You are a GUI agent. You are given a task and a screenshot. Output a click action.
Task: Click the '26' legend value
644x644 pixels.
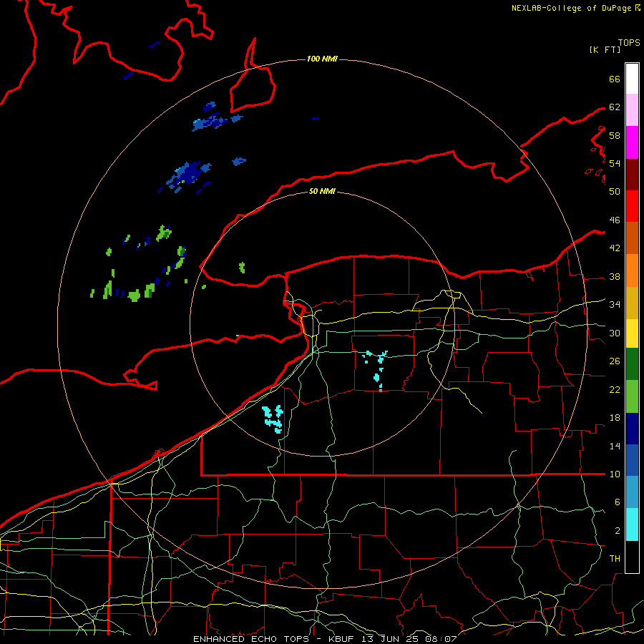click(x=615, y=361)
